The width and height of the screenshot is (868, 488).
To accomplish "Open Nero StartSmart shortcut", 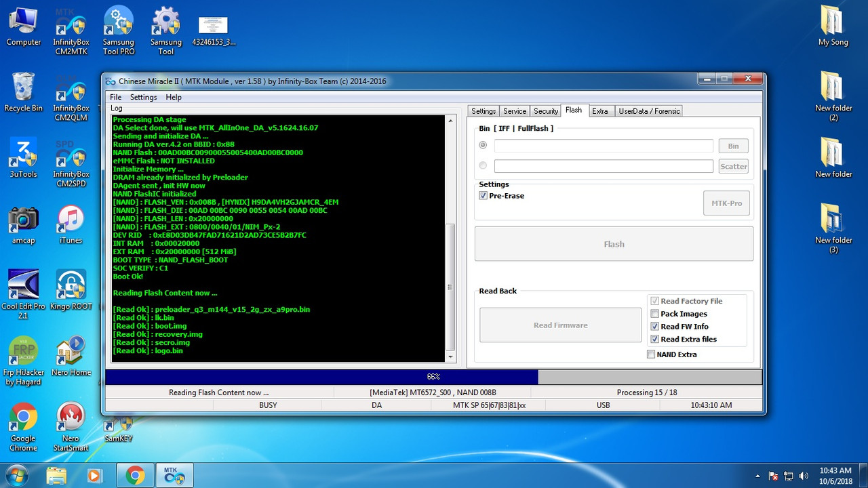I will (x=71, y=428).
